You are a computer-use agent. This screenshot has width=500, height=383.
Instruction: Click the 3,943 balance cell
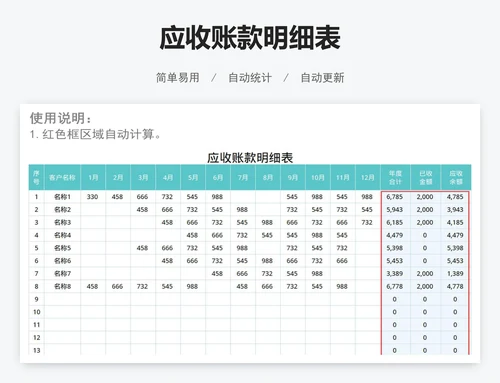coord(455,210)
